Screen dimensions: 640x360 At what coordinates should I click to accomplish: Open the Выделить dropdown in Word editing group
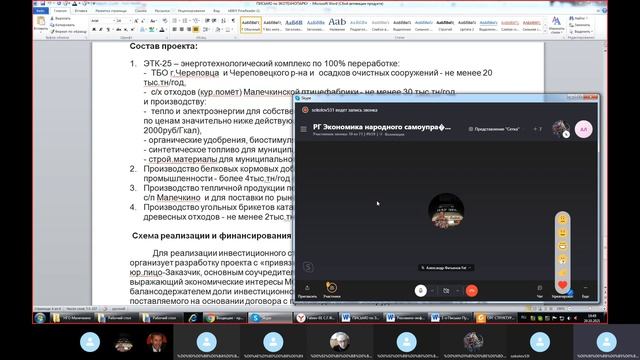[580, 31]
